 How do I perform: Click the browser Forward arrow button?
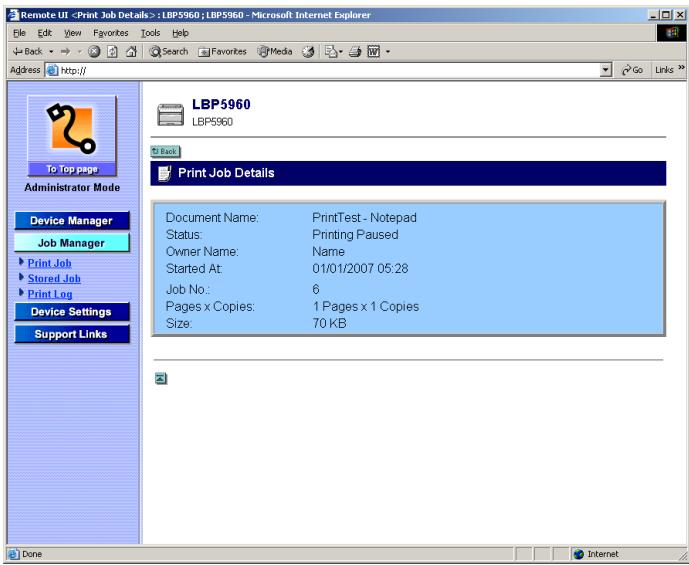pos(65,52)
